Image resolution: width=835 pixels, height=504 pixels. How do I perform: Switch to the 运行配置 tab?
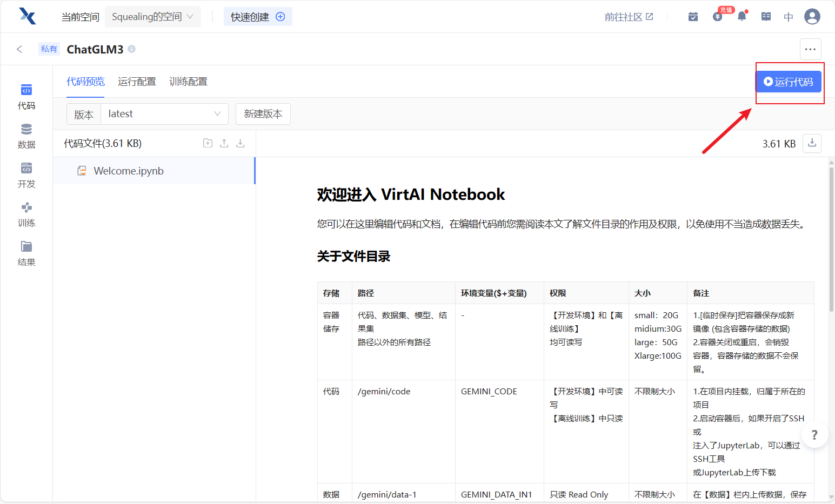point(137,82)
